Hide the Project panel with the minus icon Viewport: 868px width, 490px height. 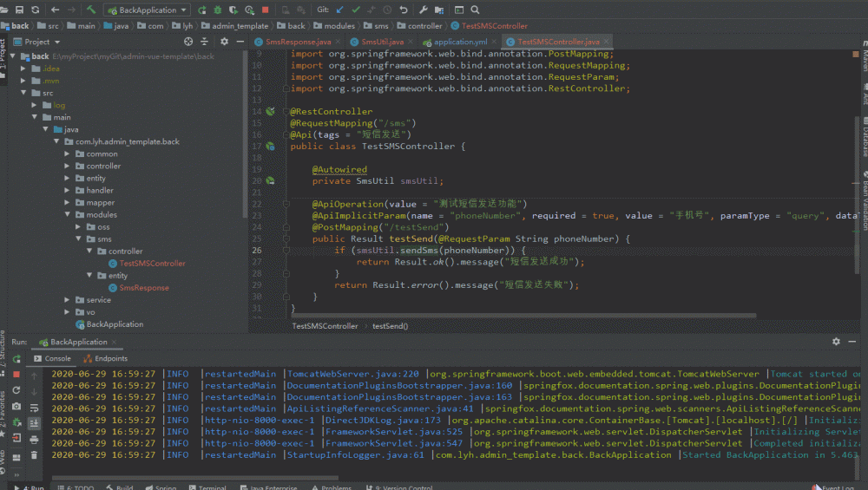[x=240, y=42]
